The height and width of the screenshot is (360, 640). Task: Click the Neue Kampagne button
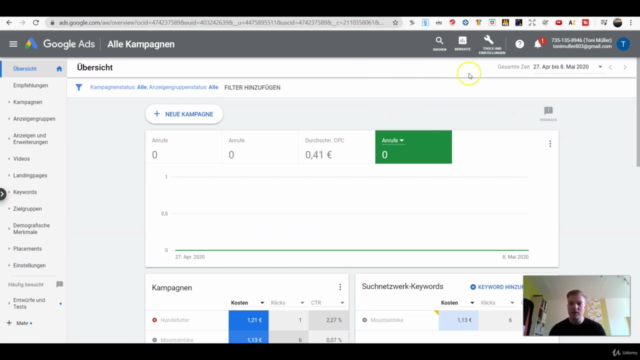(x=184, y=114)
